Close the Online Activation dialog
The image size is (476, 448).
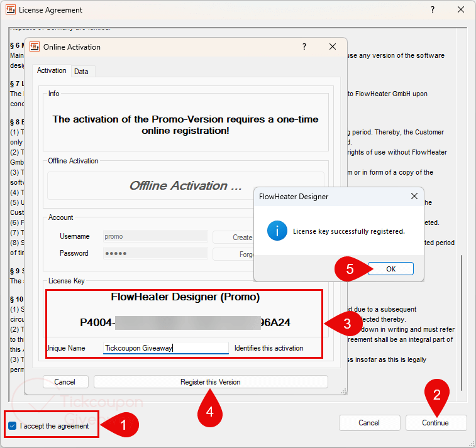[x=333, y=46]
